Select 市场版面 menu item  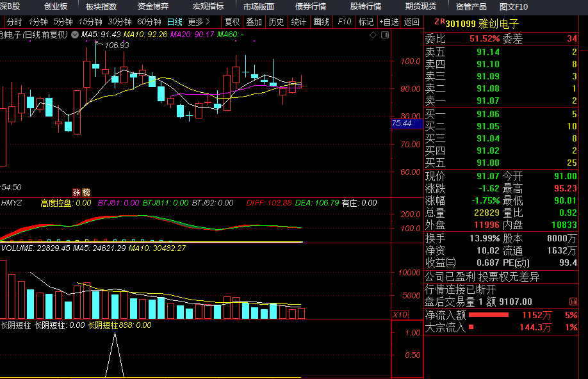pos(259,6)
